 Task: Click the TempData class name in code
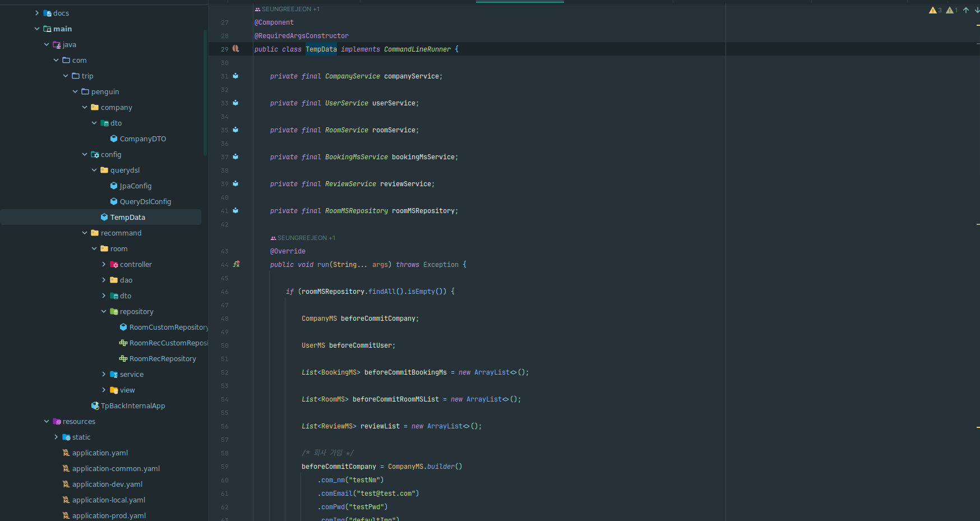pos(321,49)
